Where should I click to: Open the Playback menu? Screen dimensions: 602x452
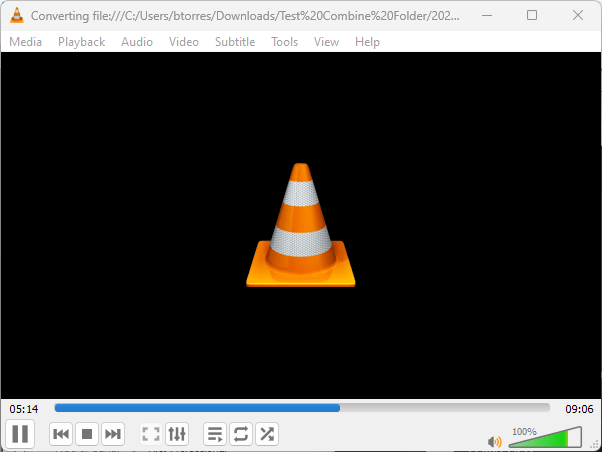pos(81,41)
